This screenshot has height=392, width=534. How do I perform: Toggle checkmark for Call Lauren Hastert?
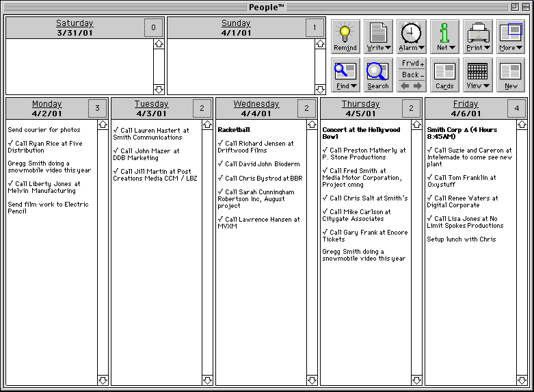116,130
